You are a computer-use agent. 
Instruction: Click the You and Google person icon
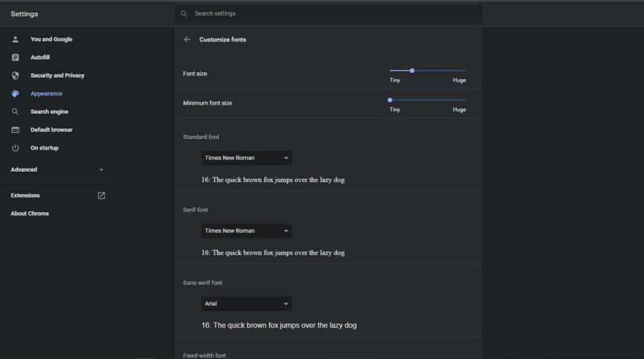[x=15, y=40]
